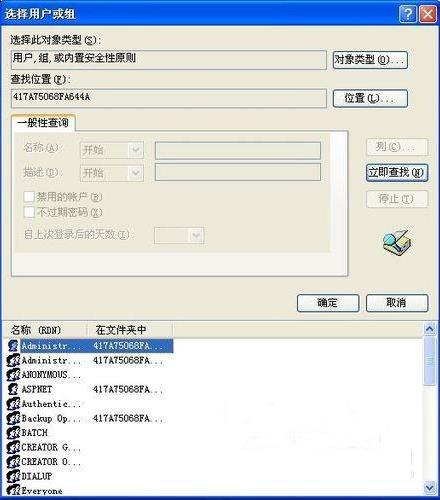
Task: Toggle the 禁用的帐户 checkbox
Action: [x=29, y=197]
